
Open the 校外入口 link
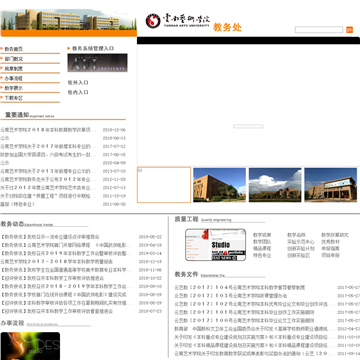tap(78, 83)
